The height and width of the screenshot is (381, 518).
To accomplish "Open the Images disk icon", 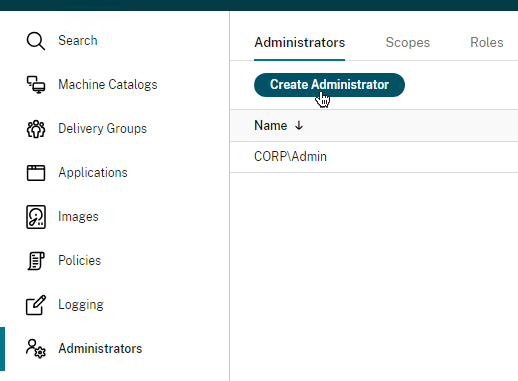I will 36,217.
